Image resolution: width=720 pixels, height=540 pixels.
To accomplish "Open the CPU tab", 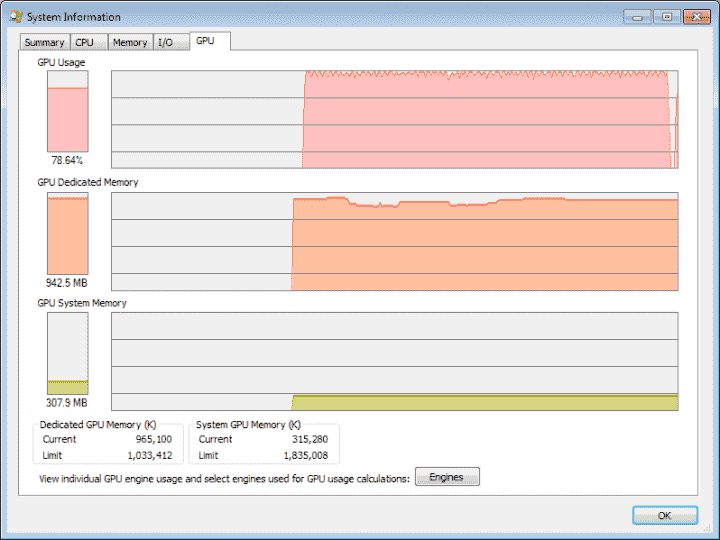I will click(x=89, y=42).
